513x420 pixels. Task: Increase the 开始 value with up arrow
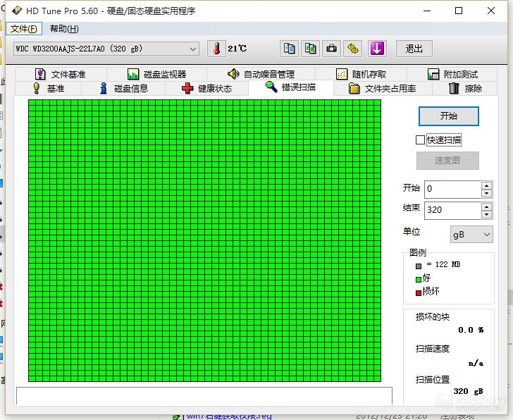486,185
